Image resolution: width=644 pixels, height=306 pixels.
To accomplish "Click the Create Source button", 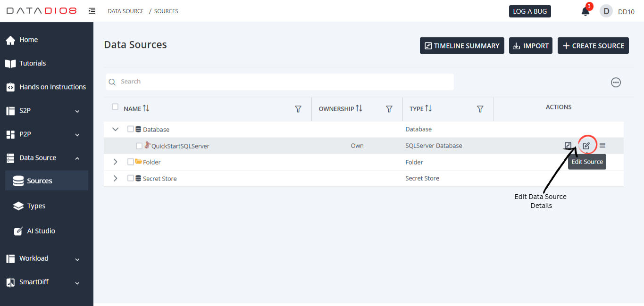I will 593,46.
